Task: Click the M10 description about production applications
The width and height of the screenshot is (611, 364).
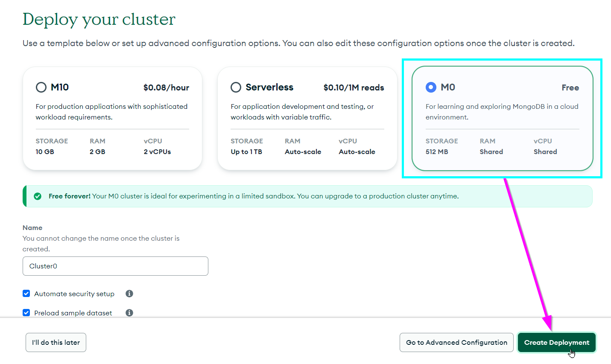Action: click(112, 112)
